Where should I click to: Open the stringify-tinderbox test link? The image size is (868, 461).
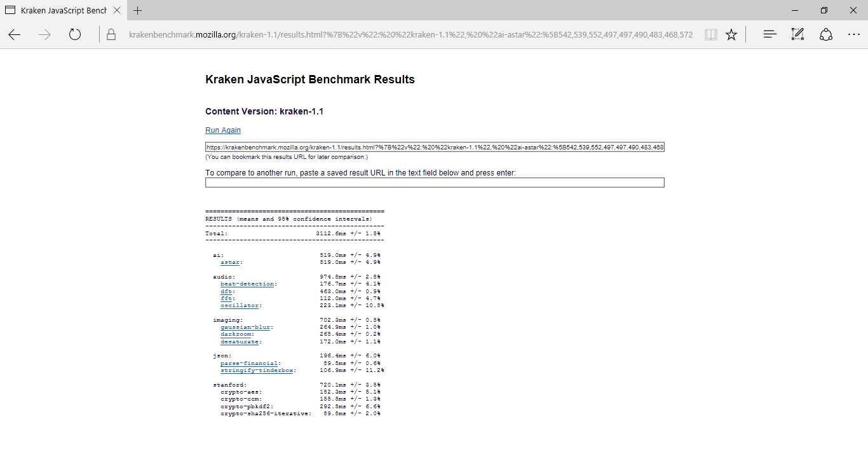[x=257, y=371]
